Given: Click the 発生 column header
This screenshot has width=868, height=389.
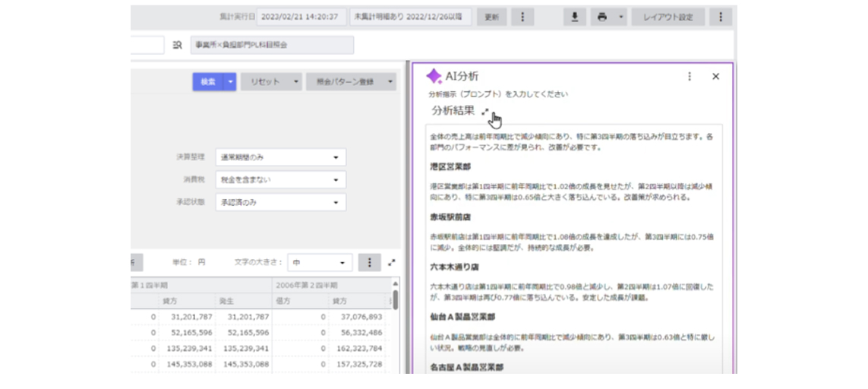Looking at the screenshot, I should (x=243, y=301).
